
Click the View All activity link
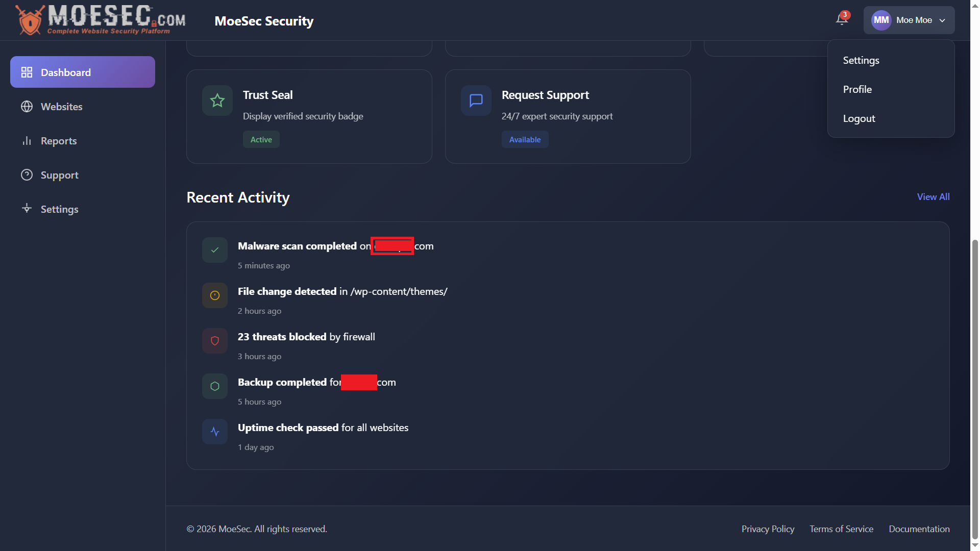click(x=933, y=197)
